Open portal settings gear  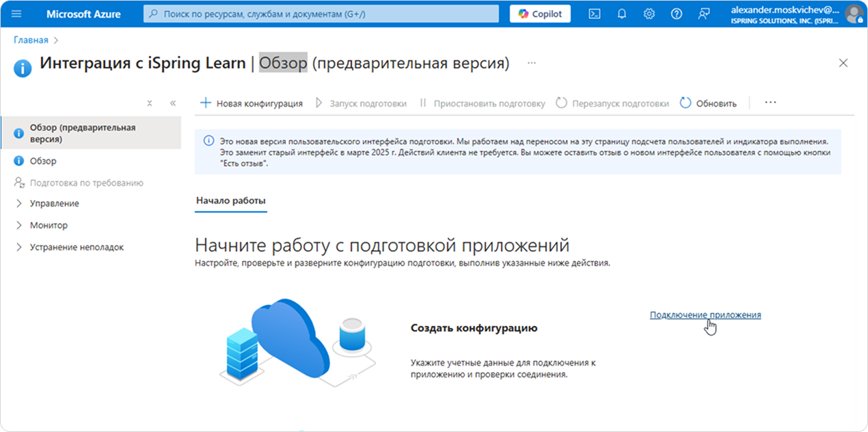[x=649, y=14]
